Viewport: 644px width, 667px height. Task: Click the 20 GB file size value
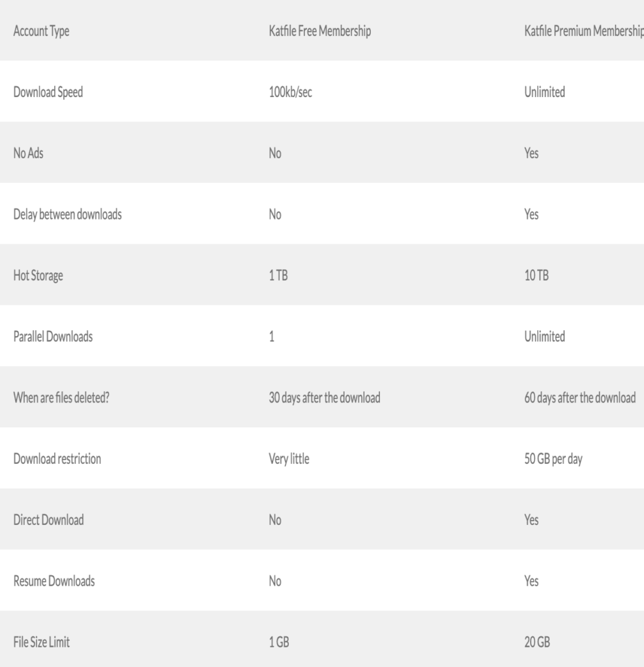537,643
